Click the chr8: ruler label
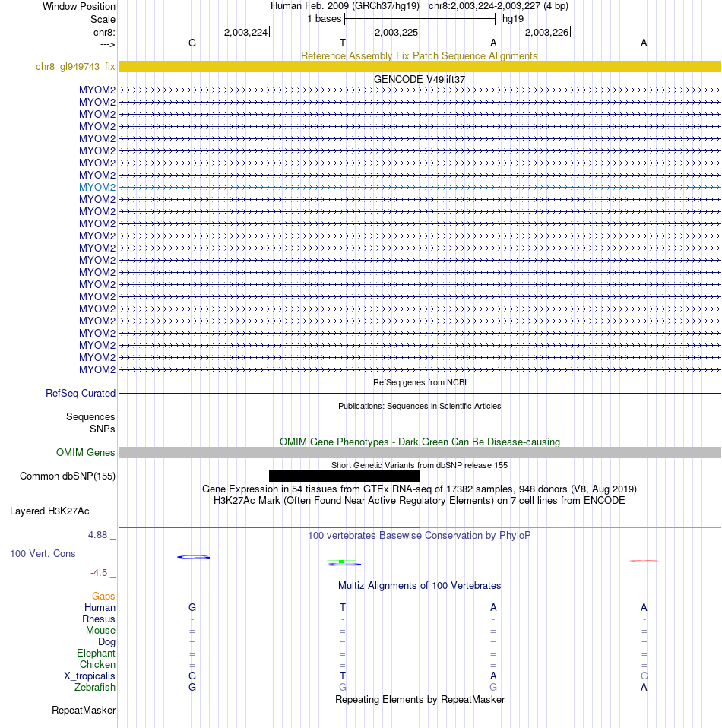Viewport: 722px width, 728px height. (104, 32)
